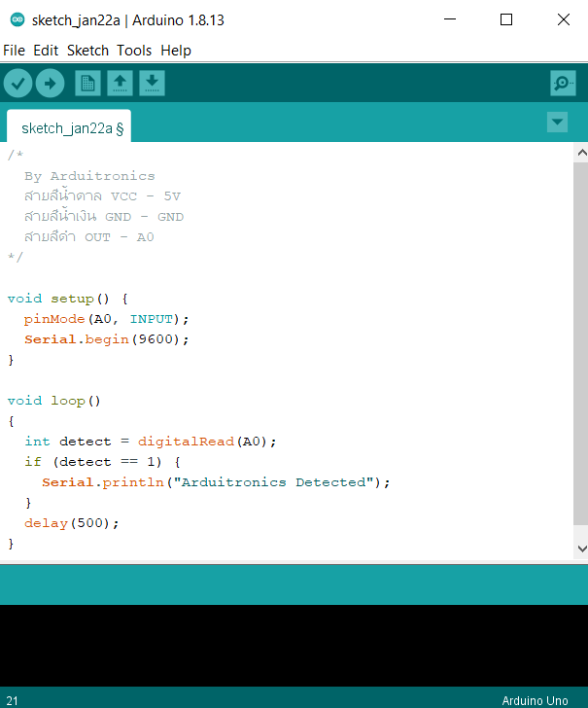
Task: Save the current sketch
Action: click(152, 83)
